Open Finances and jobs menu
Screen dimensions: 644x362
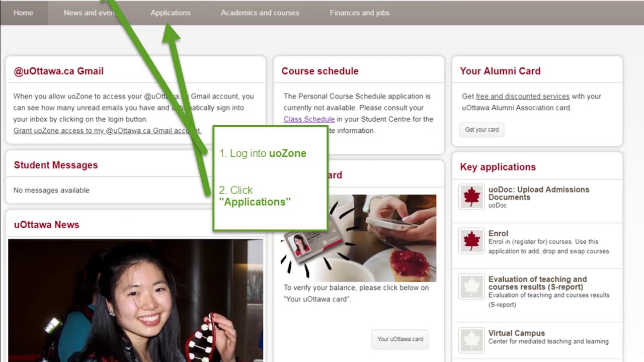click(360, 13)
